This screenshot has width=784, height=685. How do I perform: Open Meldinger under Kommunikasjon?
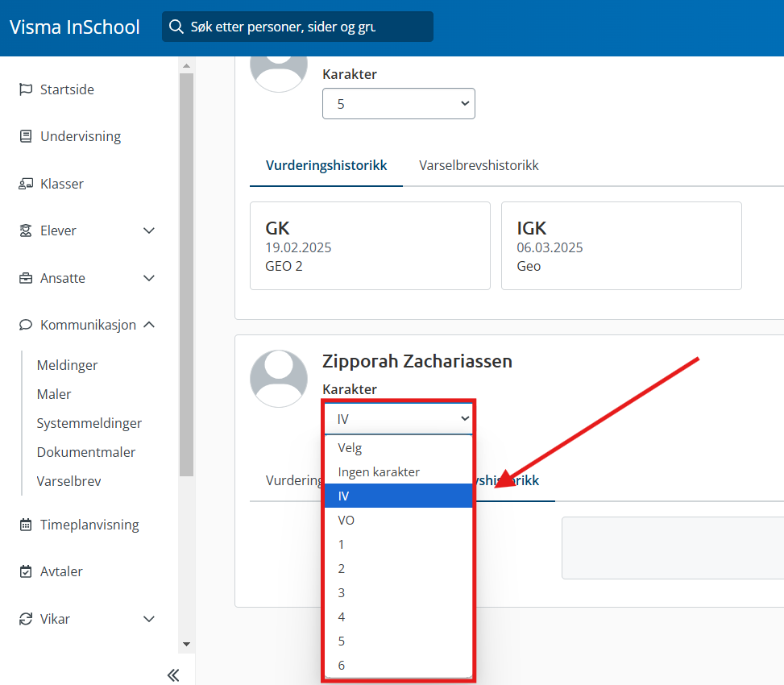click(67, 365)
